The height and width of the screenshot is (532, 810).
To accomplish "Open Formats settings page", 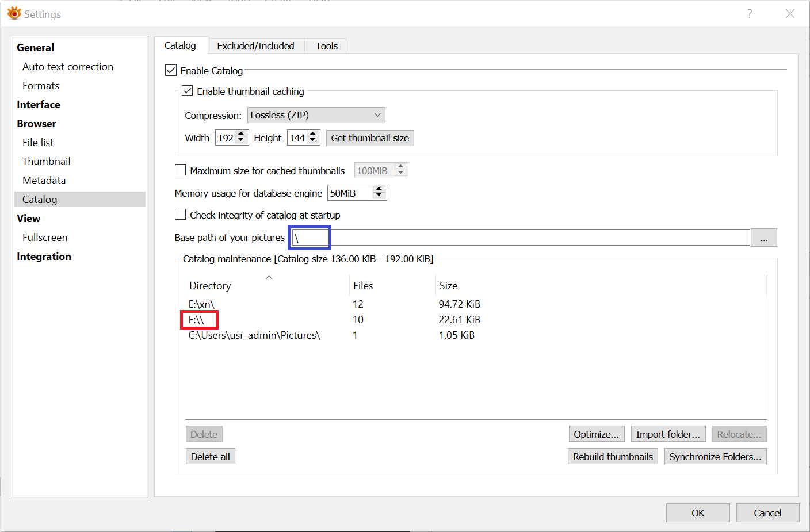I will [41, 86].
